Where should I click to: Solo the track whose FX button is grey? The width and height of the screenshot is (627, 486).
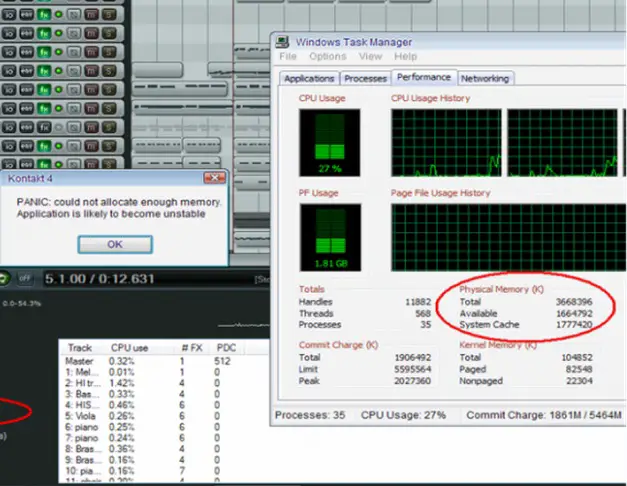108,127
